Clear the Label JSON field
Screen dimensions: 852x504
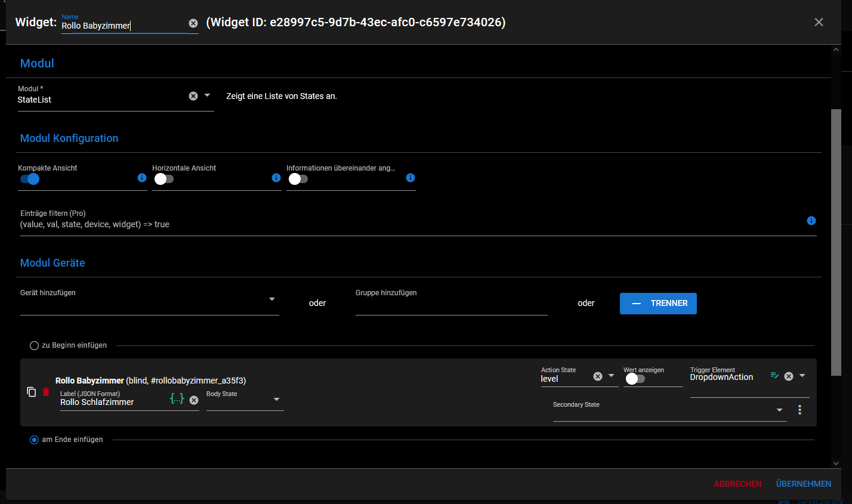tap(194, 400)
